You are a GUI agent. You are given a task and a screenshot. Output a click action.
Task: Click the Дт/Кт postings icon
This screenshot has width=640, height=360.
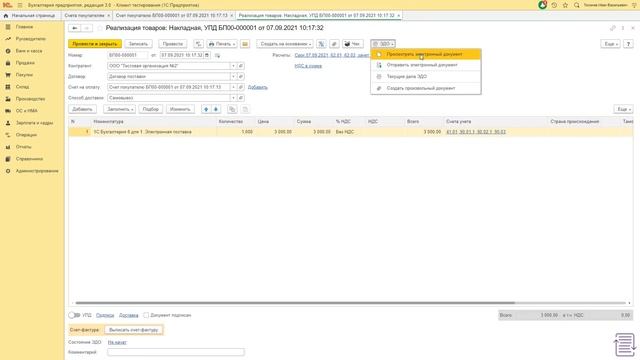click(198, 44)
